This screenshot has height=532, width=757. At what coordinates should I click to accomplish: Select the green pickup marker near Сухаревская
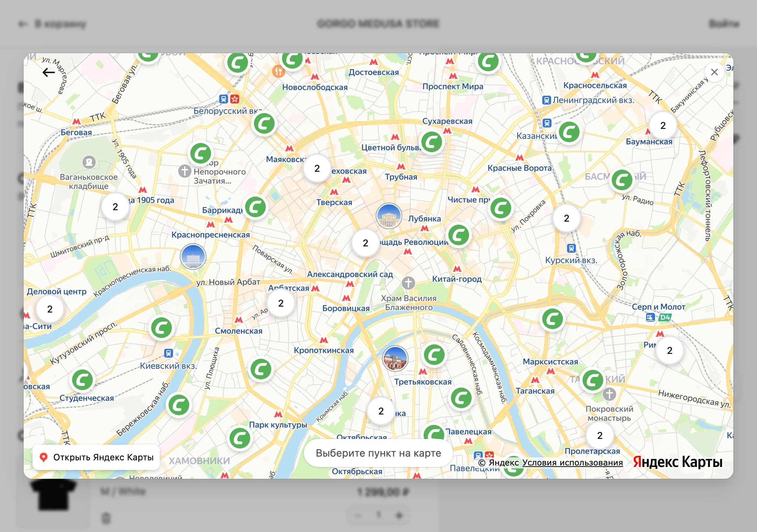pyautogui.click(x=432, y=142)
